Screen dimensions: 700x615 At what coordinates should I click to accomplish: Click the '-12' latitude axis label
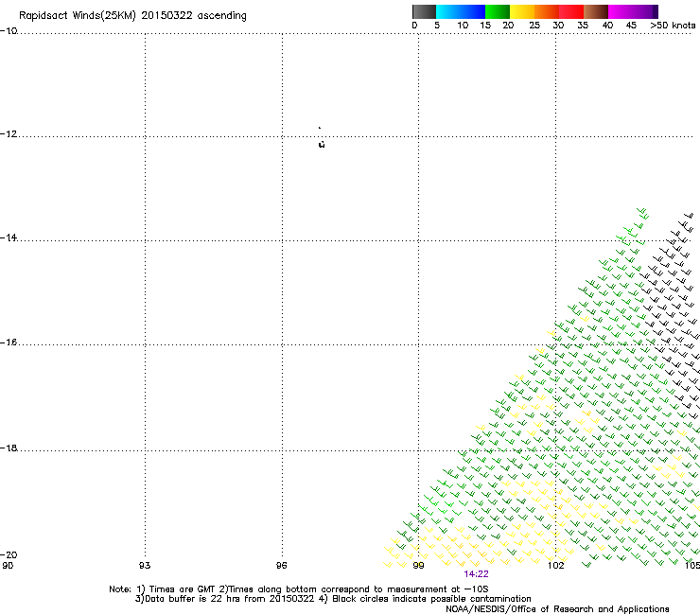tap(9, 134)
